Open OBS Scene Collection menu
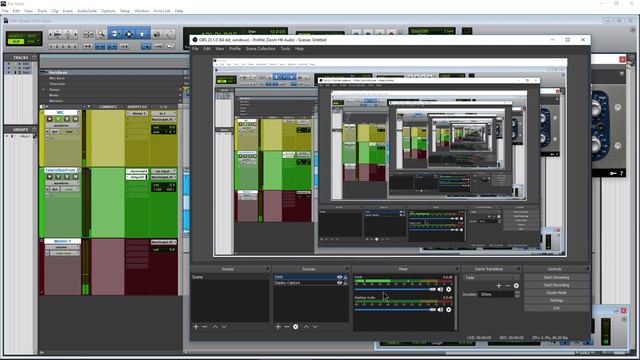Viewport: 640px width, 360px height. (x=260, y=49)
